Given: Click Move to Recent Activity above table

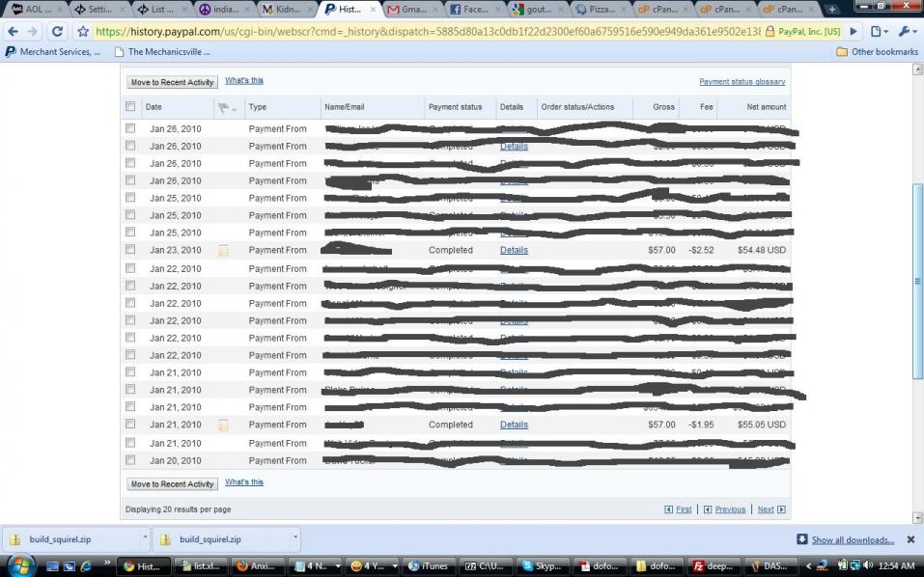Looking at the screenshot, I should point(172,82).
